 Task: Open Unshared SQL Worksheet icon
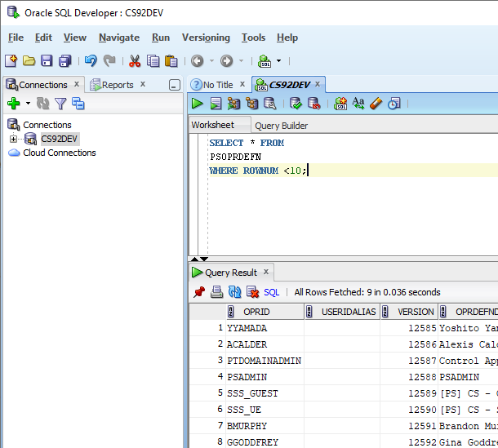coord(340,104)
